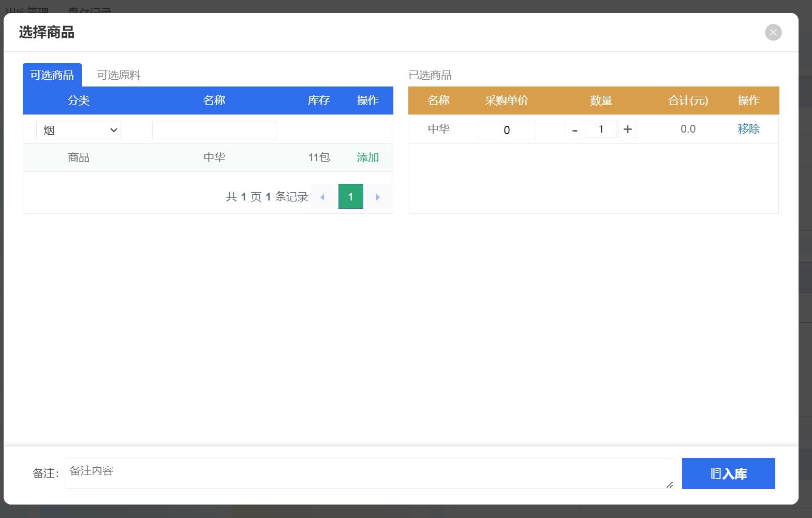
Task: Select the 可选商品 tab
Action: [x=52, y=75]
